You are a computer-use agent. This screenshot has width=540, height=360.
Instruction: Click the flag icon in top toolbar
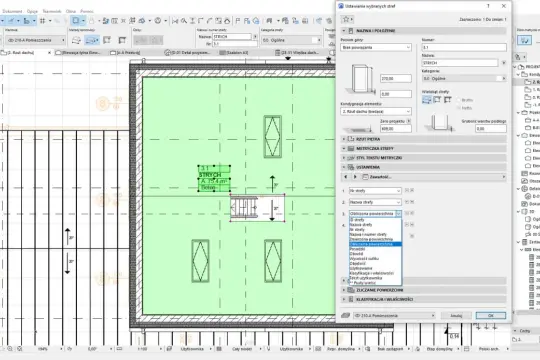238,21
